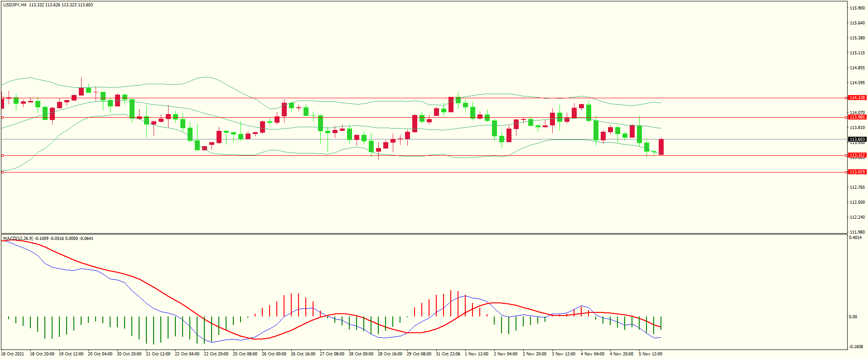
Task: Click the 2 Nov 04:00 time label
Action: [x=506, y=354]
